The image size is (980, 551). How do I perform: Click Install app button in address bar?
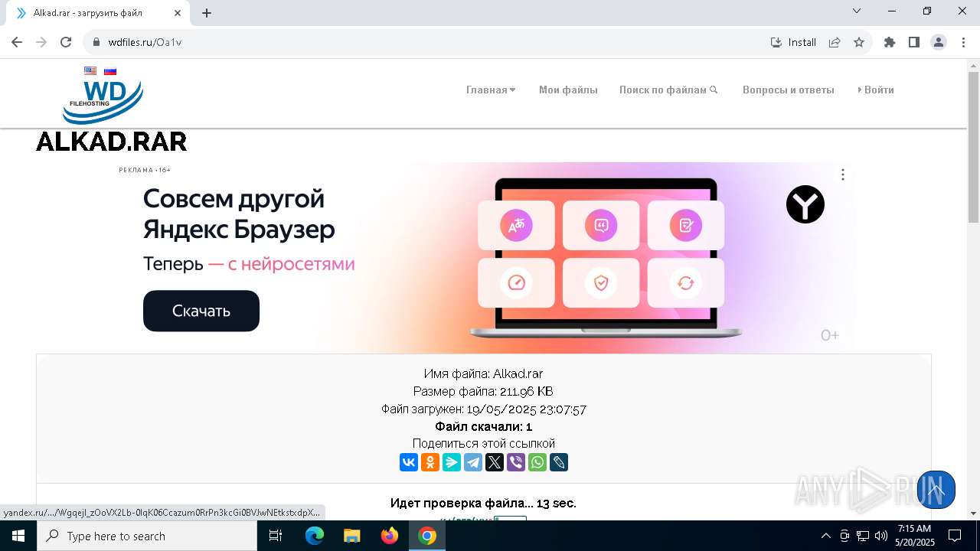click(793, 42)
